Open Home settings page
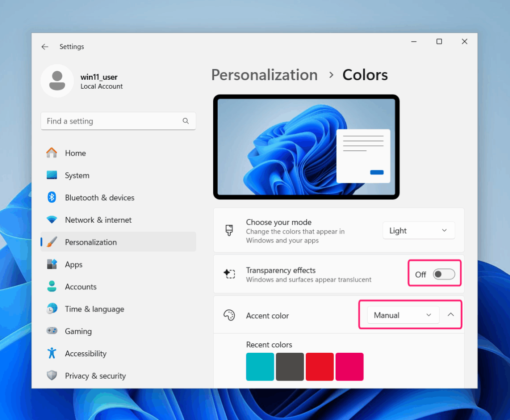Image resolution: width=510 pixels, height=420 pixels. tap(118, 153)
